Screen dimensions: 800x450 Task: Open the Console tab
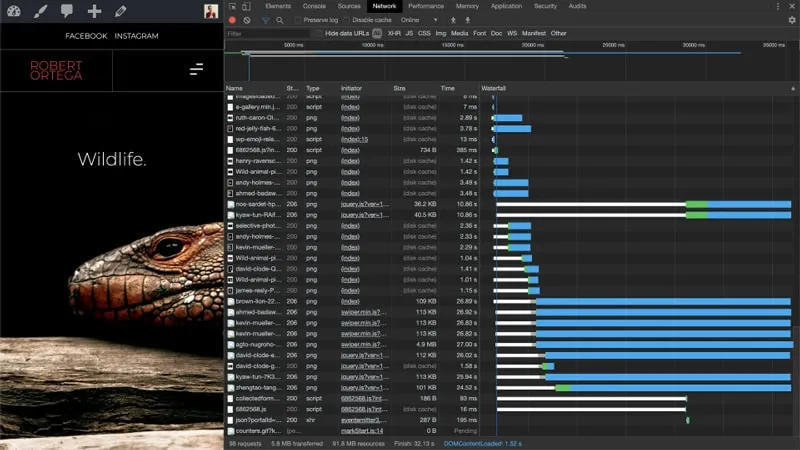pos(314,6)
